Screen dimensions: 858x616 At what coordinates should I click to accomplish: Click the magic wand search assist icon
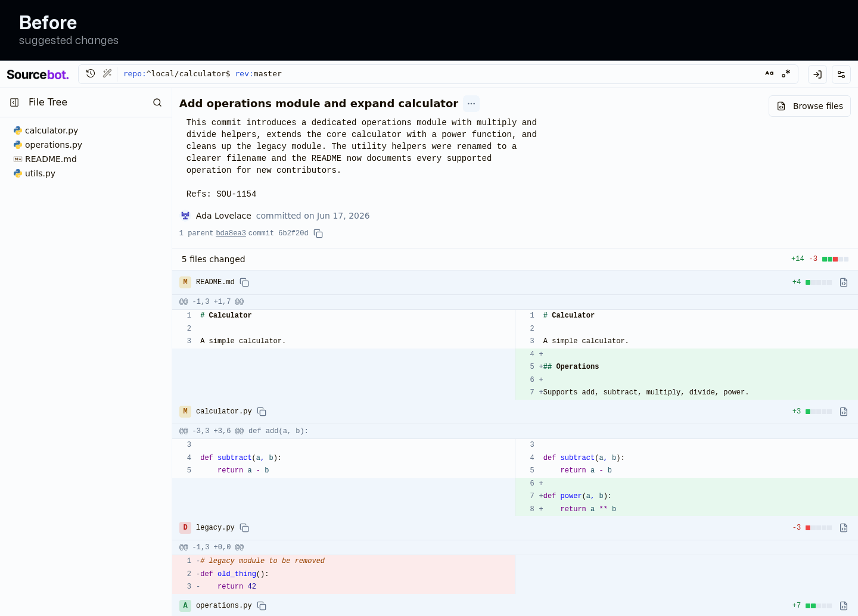[x=107, y=73]
